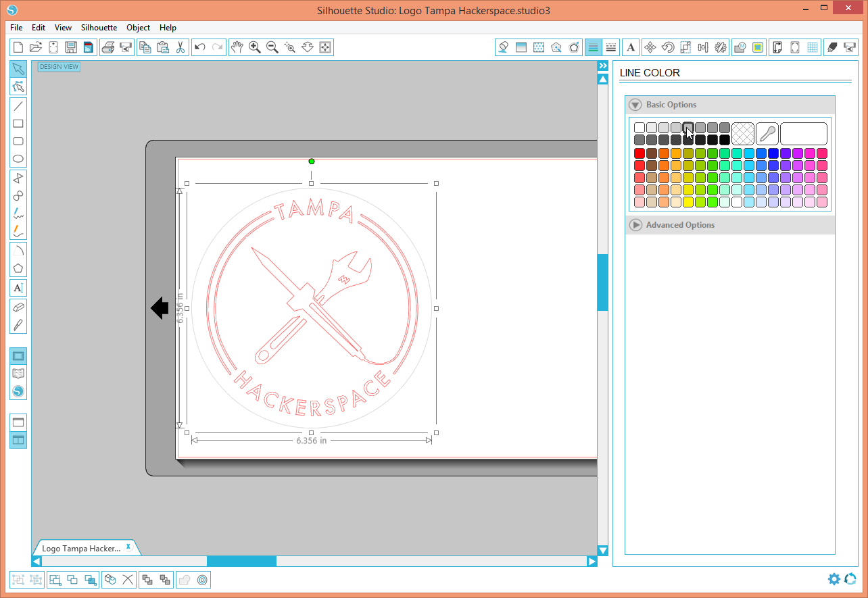Open the Object menu
The height and width of the screenshot is (598, 868).
(138, 28)
